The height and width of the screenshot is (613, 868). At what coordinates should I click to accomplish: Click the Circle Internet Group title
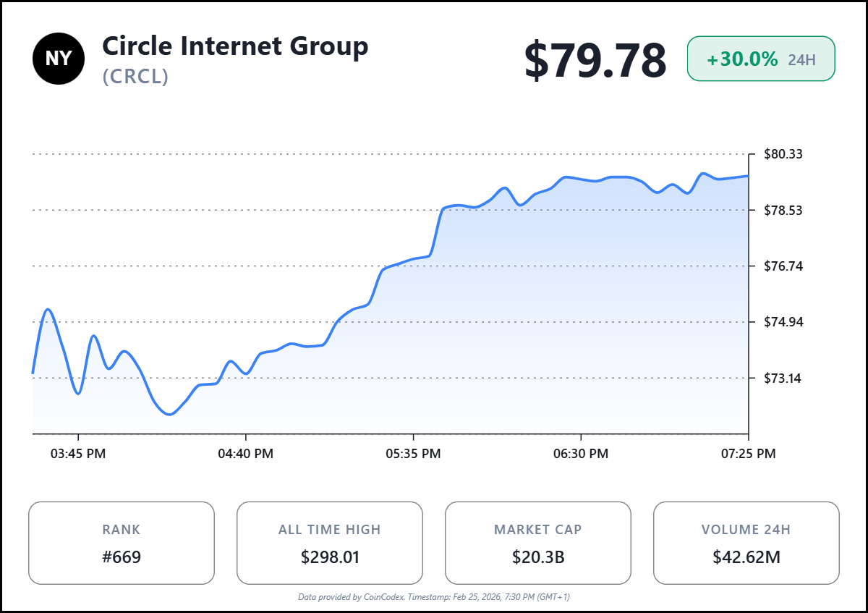235,46
